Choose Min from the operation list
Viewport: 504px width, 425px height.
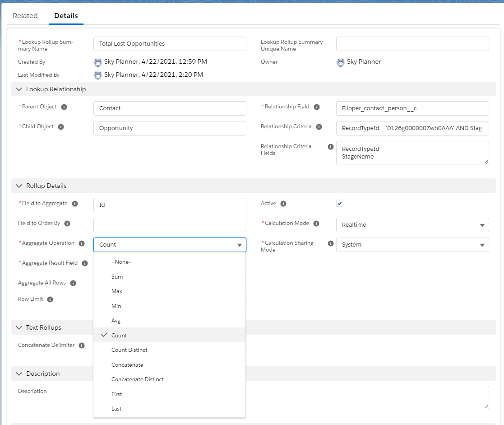point(169,306)
